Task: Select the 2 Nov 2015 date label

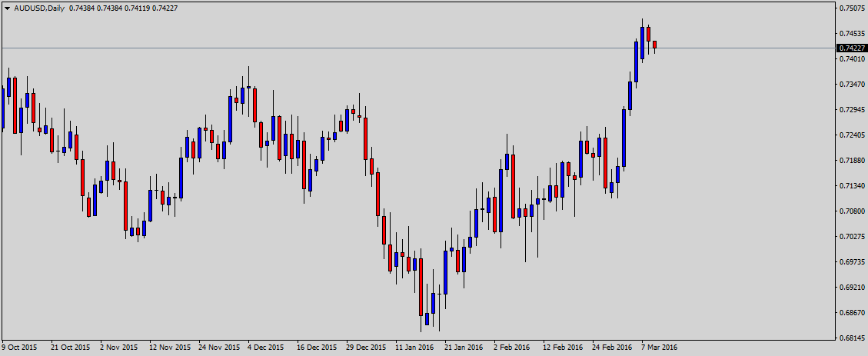Action: [119, 347]
